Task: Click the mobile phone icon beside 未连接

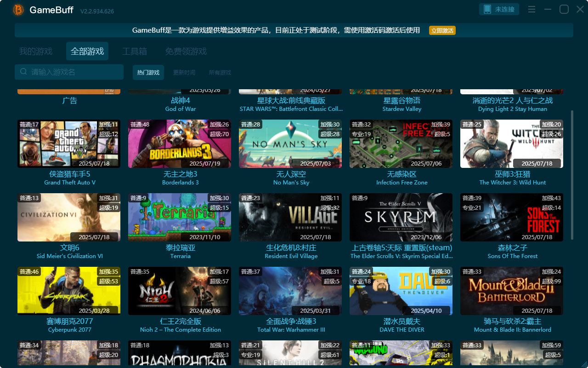Action: tap(487, 9)
